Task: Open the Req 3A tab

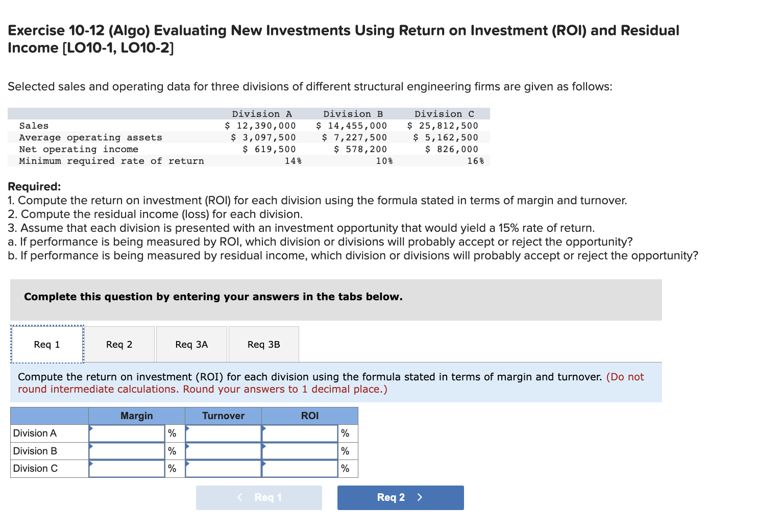Action: tap(191, 344)
